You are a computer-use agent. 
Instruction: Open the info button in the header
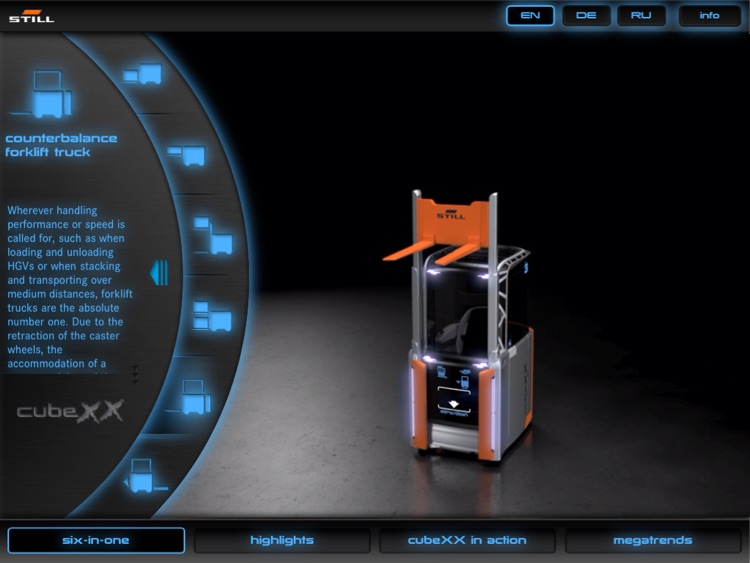pos(709,15)
